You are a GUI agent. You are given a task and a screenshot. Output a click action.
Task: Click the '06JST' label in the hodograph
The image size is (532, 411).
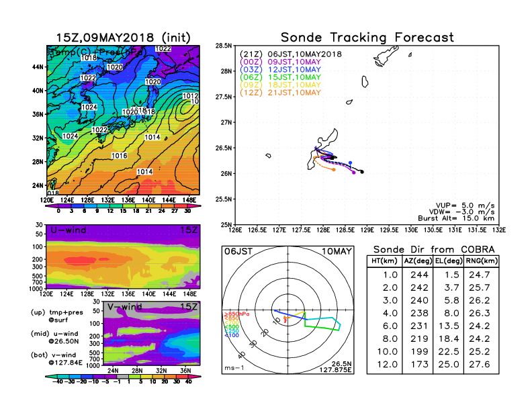[238, 252]
